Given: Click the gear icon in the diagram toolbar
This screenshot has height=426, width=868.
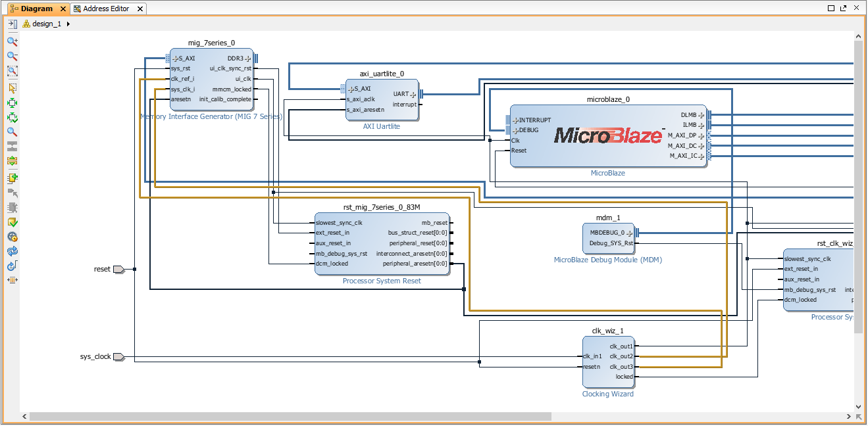Looking at the screenshot, I should coord(12,237).
